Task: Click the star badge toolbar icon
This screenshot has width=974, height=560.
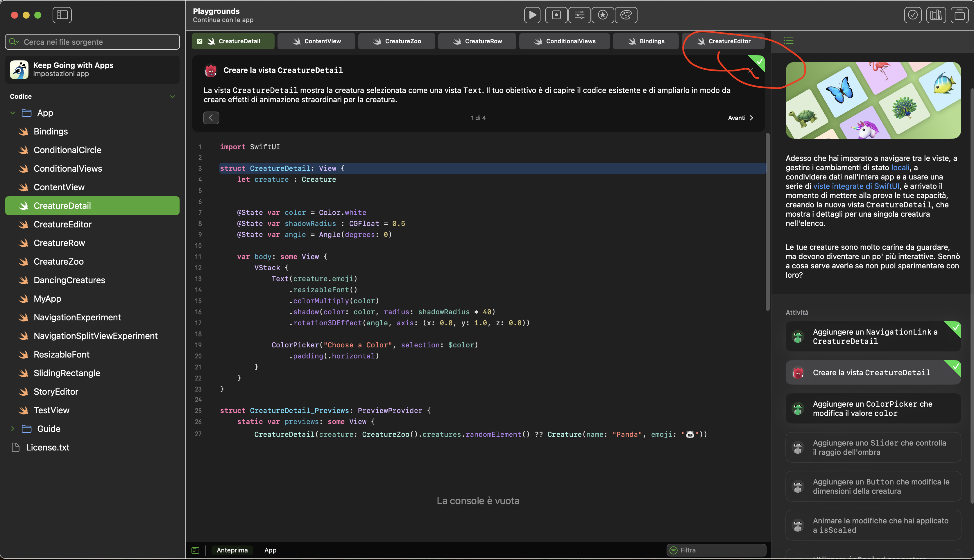Action: pyautogui.click(x=602, y=15)
